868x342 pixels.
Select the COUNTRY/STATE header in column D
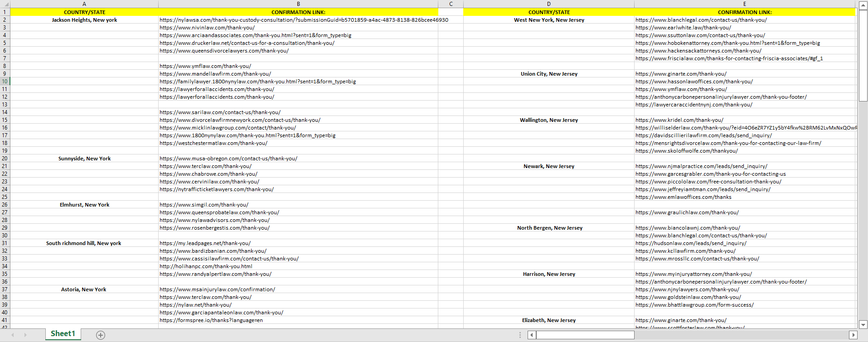coord(549,12)
